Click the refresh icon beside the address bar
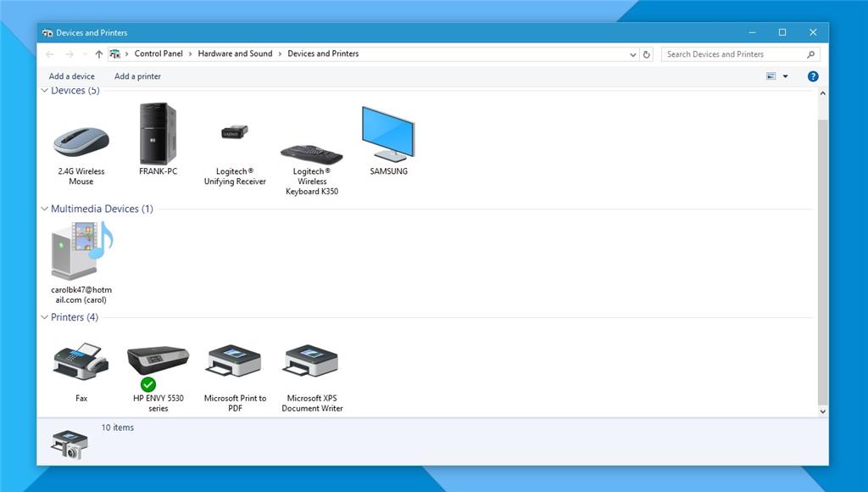Screen dimensions: 868x492 click(x=646, y=54)
